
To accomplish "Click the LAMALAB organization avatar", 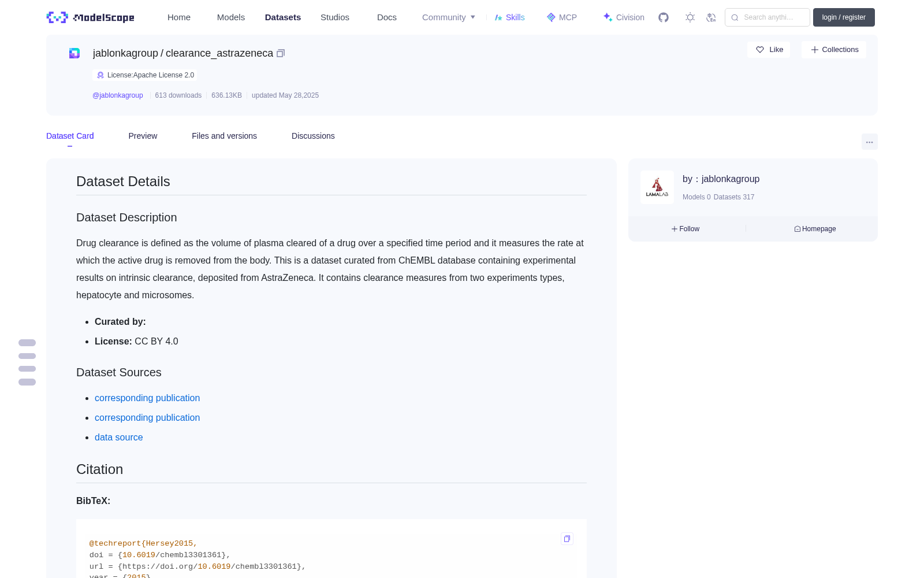I will 657,187.
